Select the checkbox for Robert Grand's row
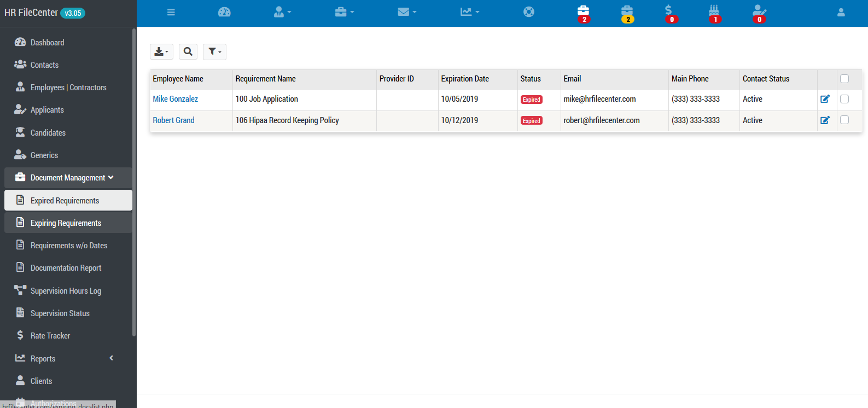Viewport: 868px width, 408px height. pos(844,120)
